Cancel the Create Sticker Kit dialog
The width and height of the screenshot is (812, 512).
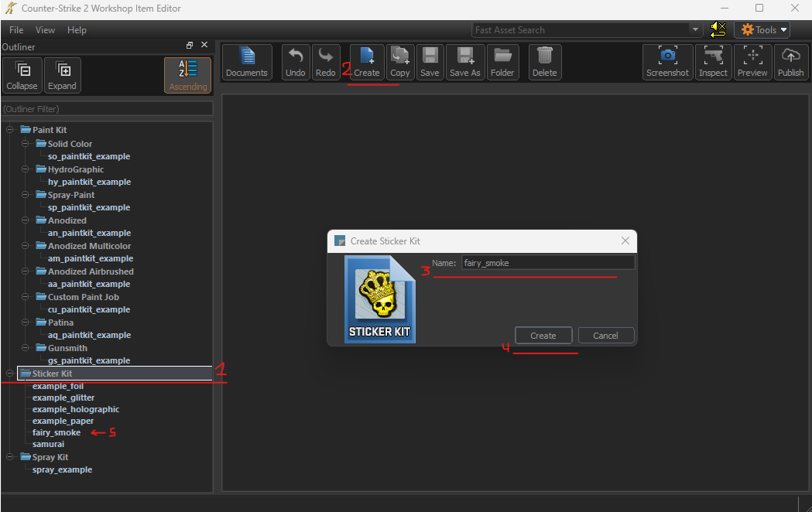(605, 336)
